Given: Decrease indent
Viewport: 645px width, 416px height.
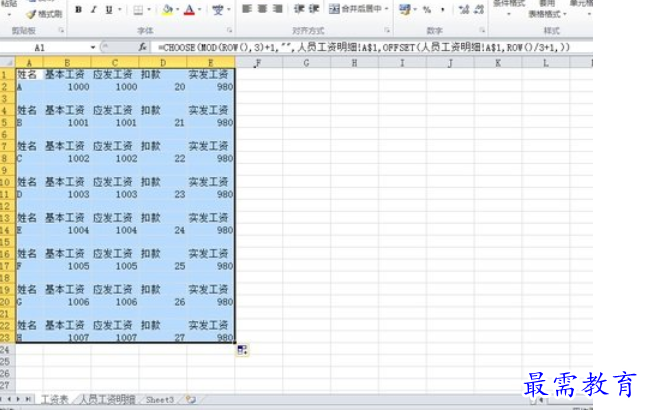Looking at the screenshot, I should pos(299,9).
